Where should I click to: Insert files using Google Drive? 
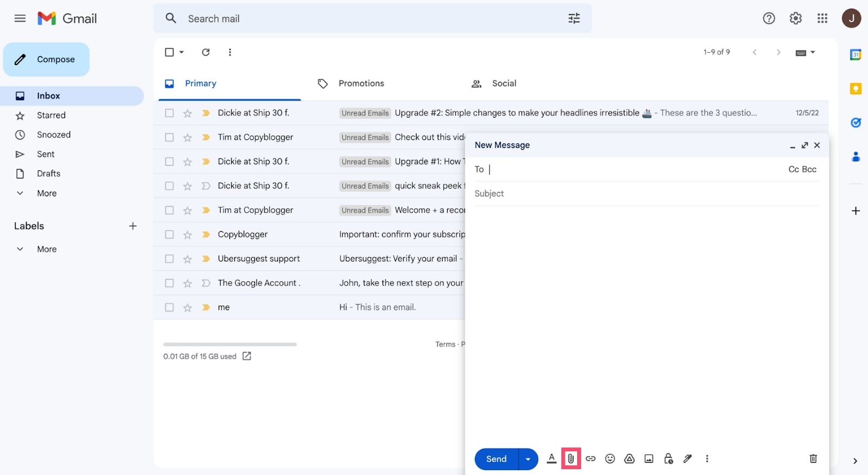[629, 459]
